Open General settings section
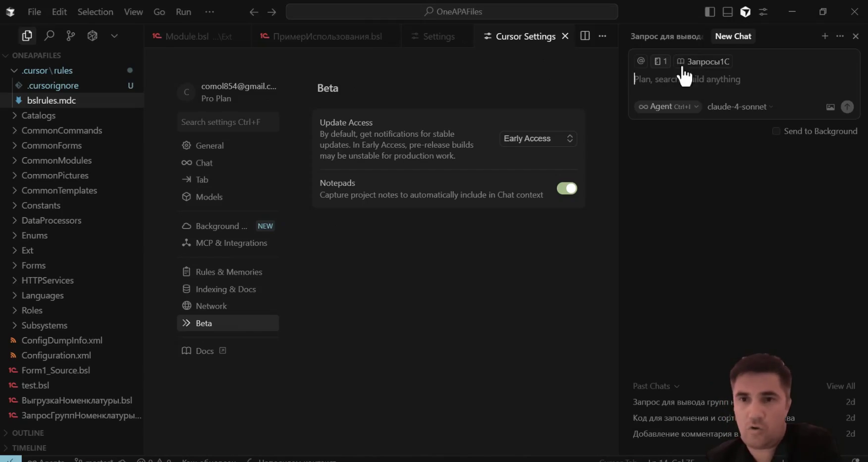Screen dimensions: 868x462 (x=228, y=146)
